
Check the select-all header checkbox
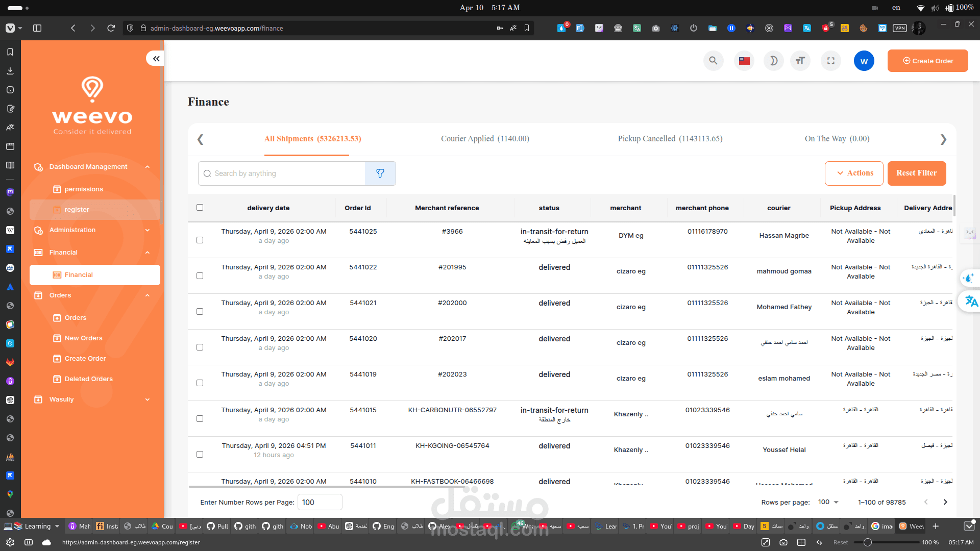point(200,208)
